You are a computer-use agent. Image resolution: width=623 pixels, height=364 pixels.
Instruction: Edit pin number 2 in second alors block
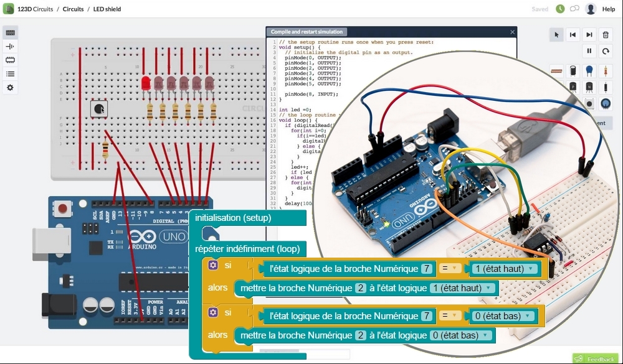tap(360, 335)
